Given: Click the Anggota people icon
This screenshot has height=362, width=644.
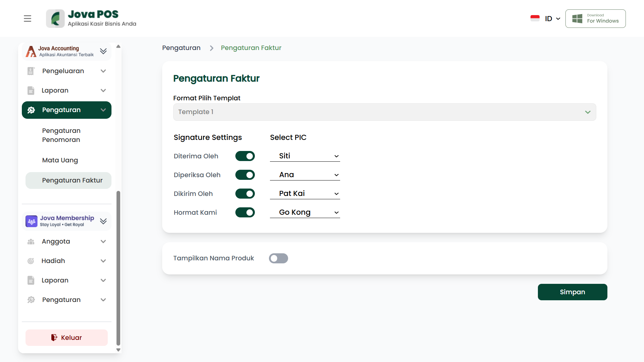Looking at the screenshot, I should (31, 242).
